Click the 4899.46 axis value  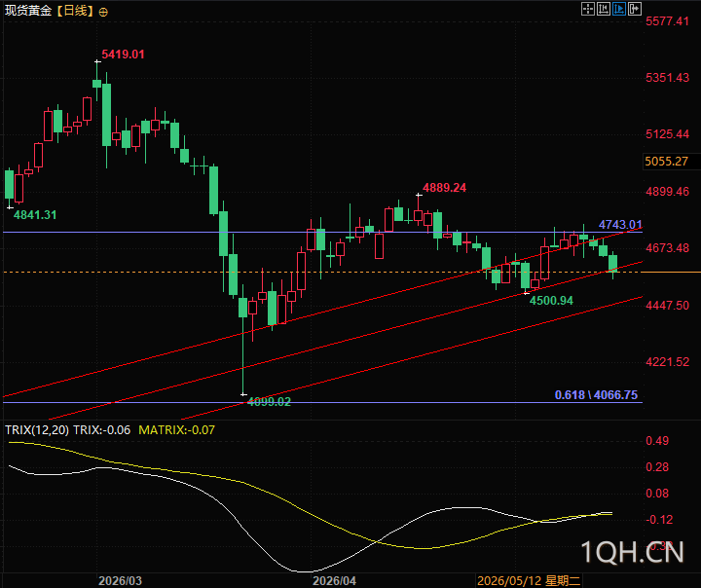pos(668,192)
